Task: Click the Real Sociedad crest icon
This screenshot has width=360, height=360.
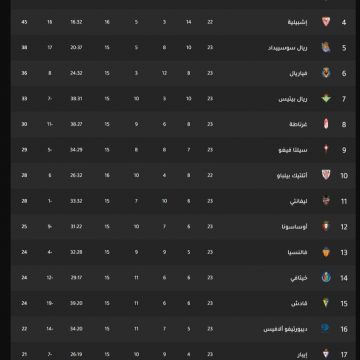Action: 326,48
